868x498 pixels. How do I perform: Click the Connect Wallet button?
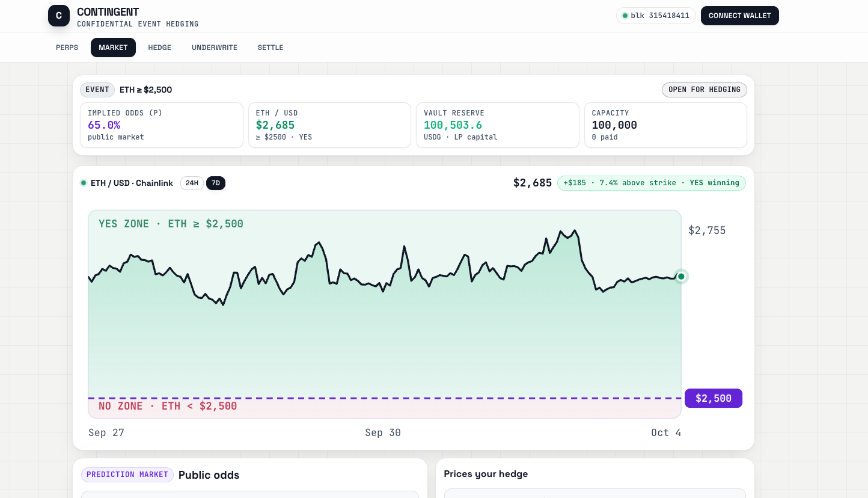pos(740,16)
